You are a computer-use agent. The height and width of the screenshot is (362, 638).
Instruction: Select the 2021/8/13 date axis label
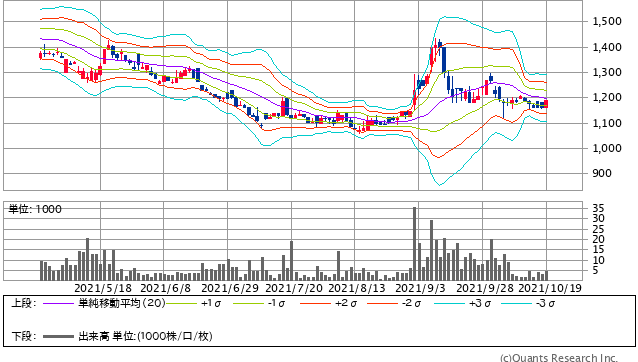click(357, 288)
